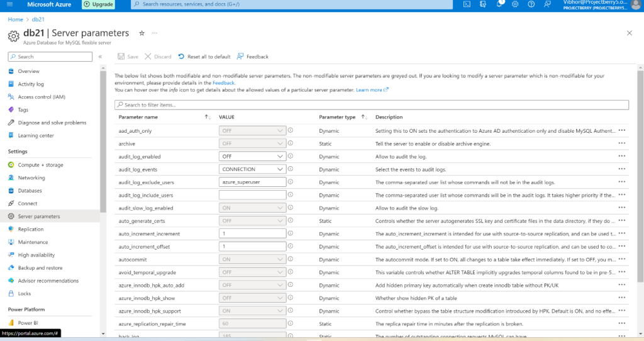Open row menu for audit_log_exclude_users
Image resolution: width=644 pixels, height=341 pixels.
click(x=622, y=182)
